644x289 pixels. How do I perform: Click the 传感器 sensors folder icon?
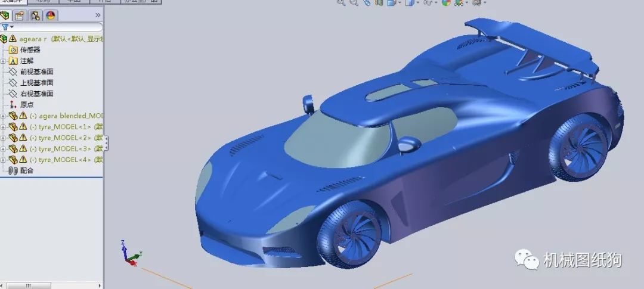(x=13, y=49)
